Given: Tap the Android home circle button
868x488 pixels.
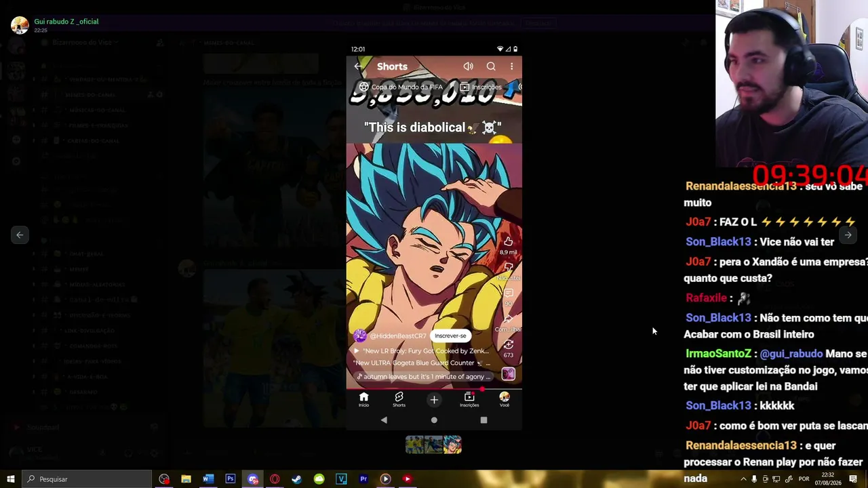Looking at the screenshot, I should [x=434, y=420].
